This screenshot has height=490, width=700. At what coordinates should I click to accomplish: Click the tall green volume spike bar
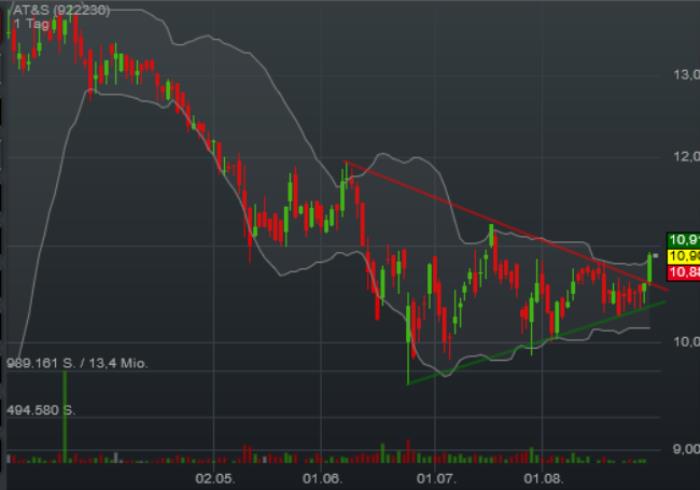pyautogui.click(x=65, y=417)
